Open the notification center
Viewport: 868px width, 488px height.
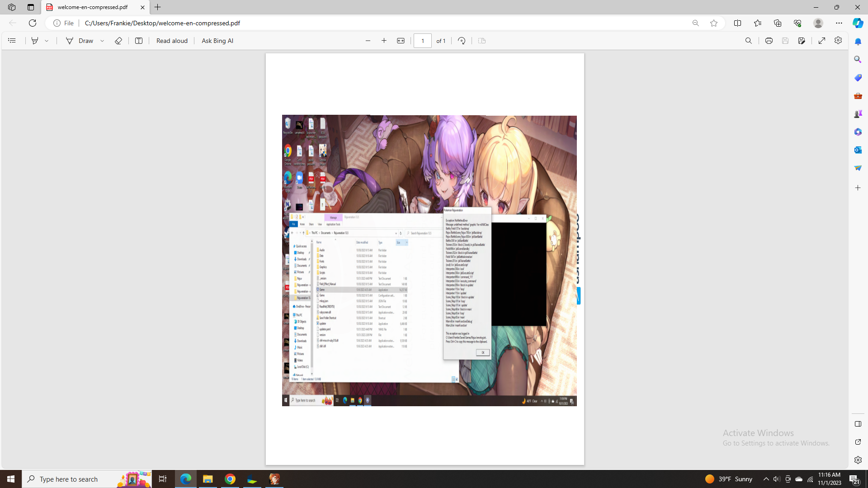(x=854, y=479)
